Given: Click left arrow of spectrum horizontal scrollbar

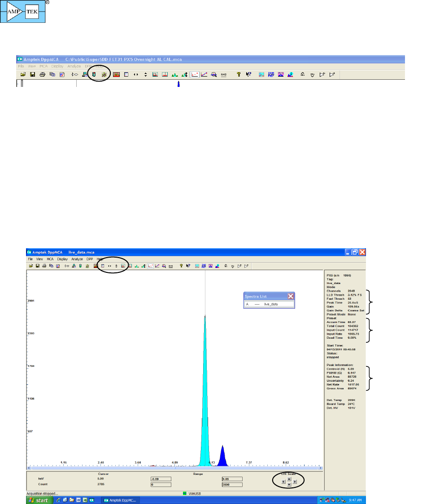Looking at the screenshot, I should click(29, 468).
